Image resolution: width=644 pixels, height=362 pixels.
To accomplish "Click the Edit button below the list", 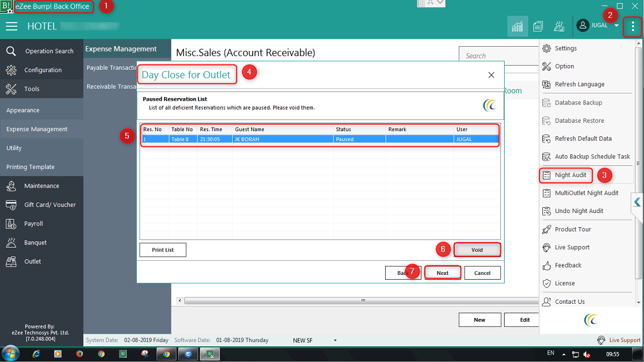I will (x=522, y=320).
